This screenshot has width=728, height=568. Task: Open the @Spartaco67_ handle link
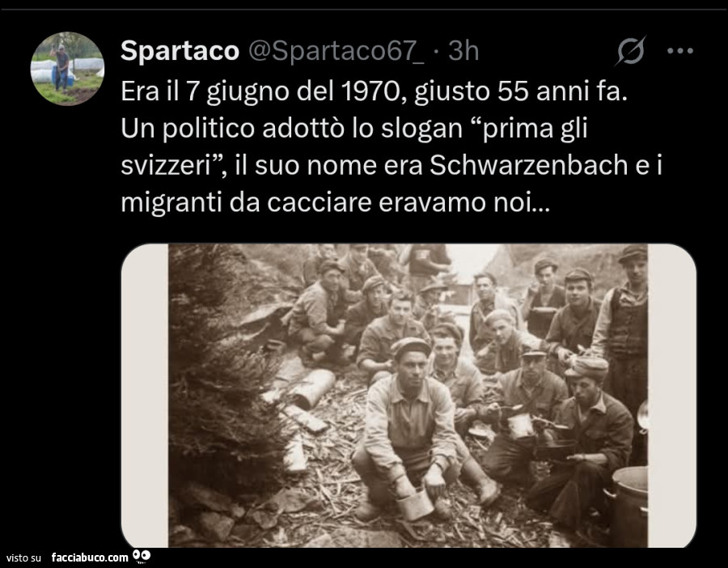(336, 51)
